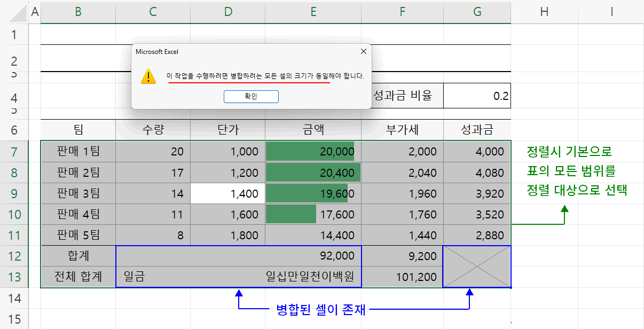Click the dialog's error message text
This screenshot has height=329, width=644.
pos(265,76)
